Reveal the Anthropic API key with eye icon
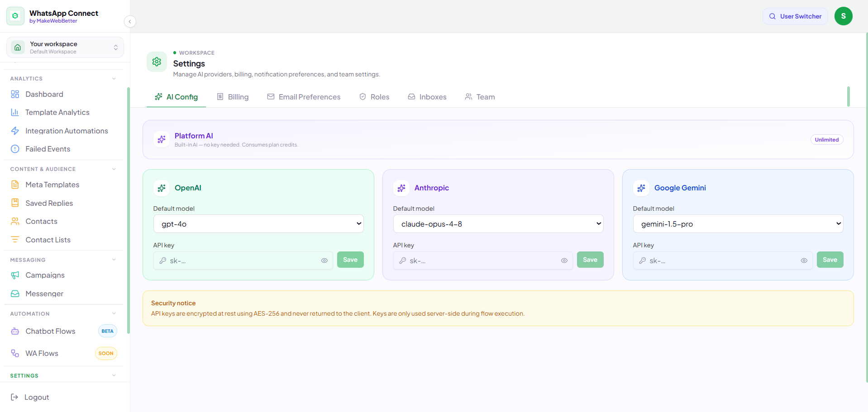 coord(564,260)
